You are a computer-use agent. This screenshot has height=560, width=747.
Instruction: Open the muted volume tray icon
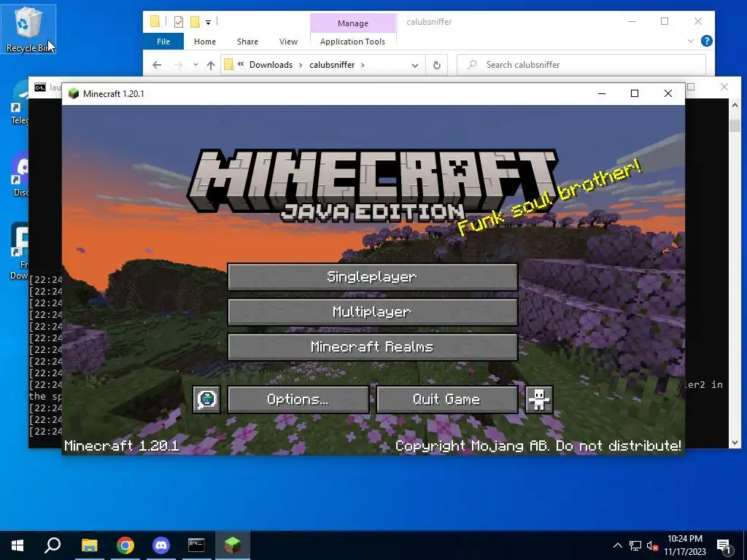pyautogui.click(x=652, y=545)
